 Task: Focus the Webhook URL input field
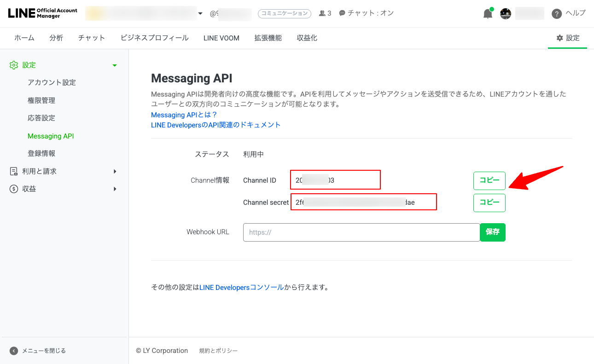(361, 232)
